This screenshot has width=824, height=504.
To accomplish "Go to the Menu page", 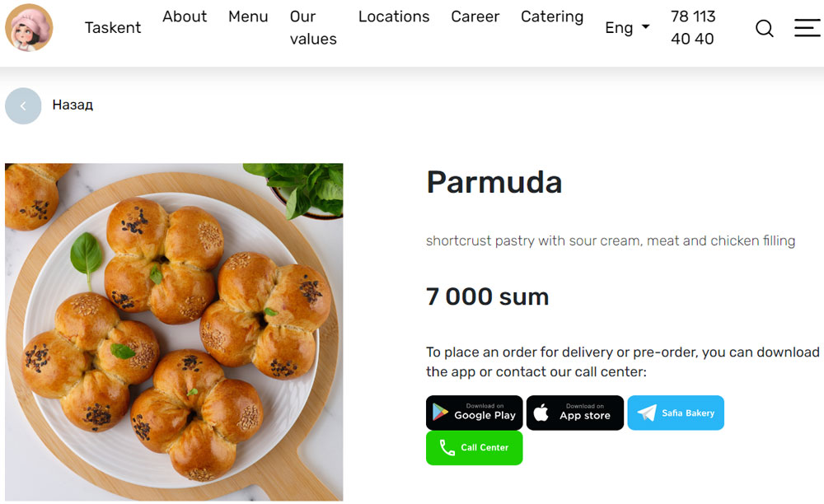I will [x=248, y=16].
